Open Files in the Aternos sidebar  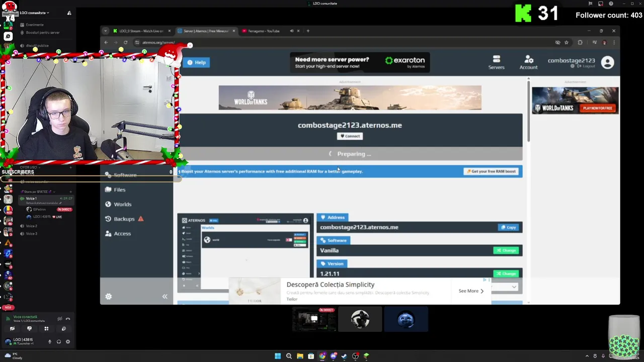point(116,190)
